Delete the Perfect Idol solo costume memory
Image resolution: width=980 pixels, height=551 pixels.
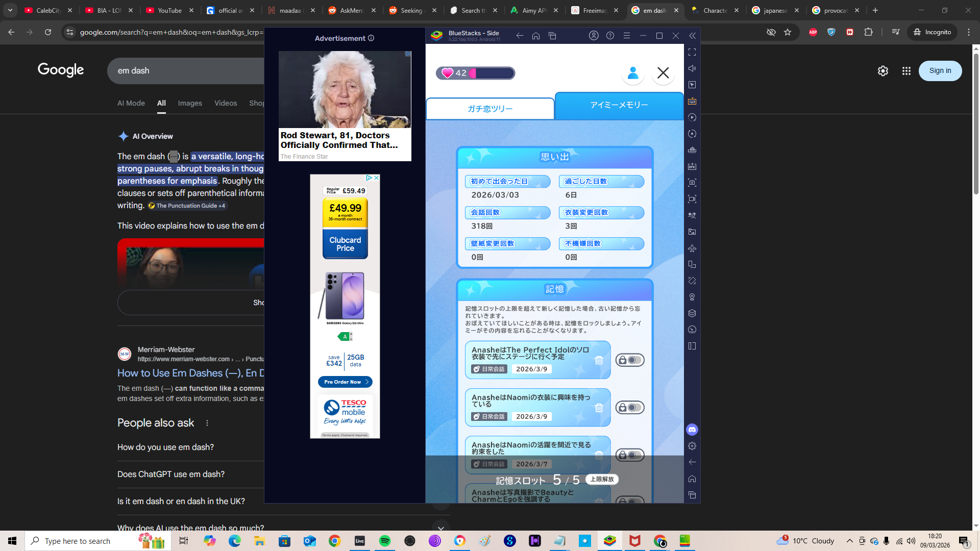click(599, 360)
